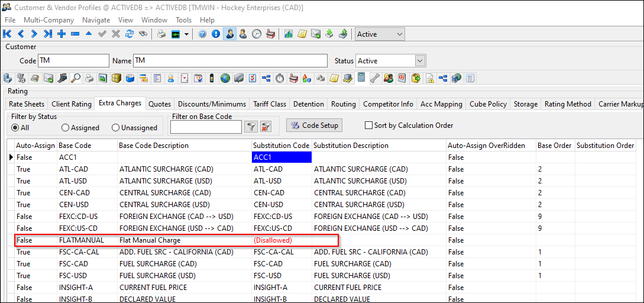Open dropdown arrow beside monitor icon

point(187,34)
